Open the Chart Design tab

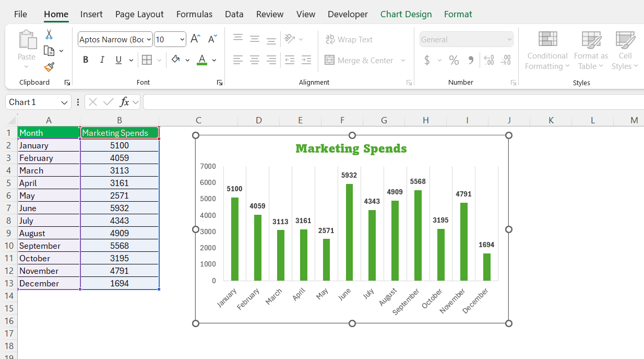(x=406, y=14)
